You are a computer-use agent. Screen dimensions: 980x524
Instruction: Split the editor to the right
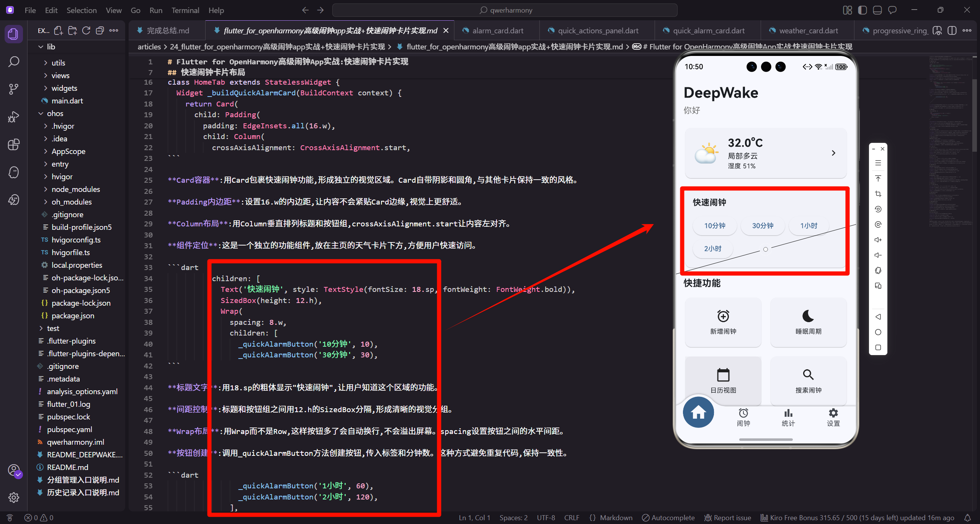(952, 31)
